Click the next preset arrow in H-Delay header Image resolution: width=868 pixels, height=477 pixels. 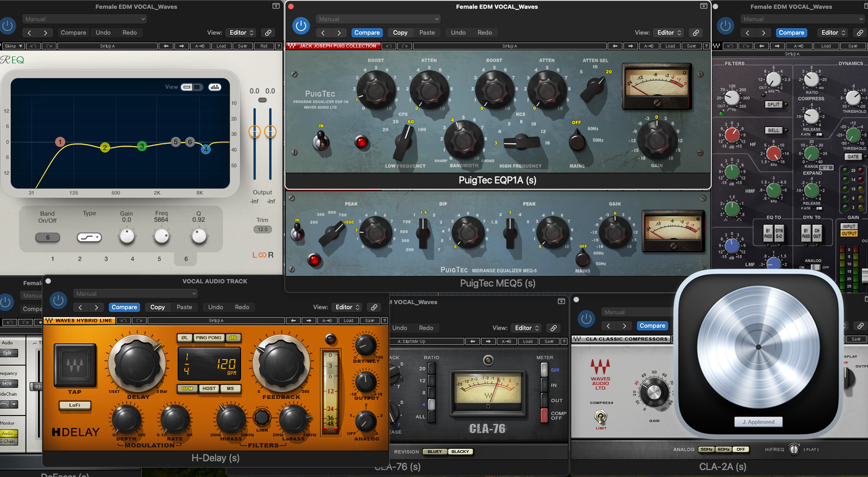pyautogui.click(x=96, y=307)
